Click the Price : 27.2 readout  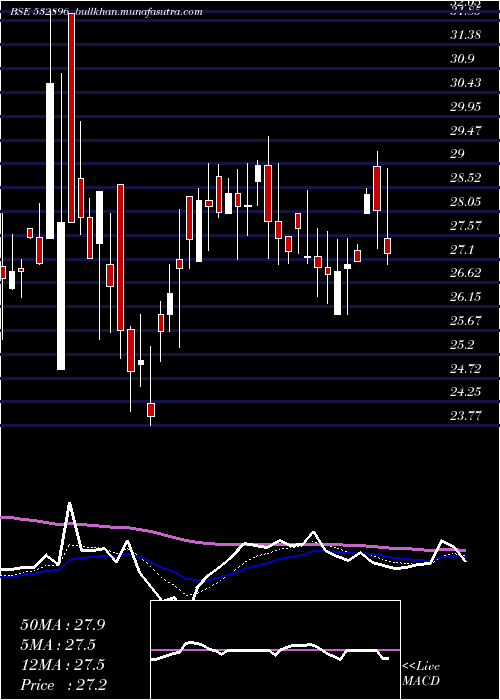pos(64,685)
